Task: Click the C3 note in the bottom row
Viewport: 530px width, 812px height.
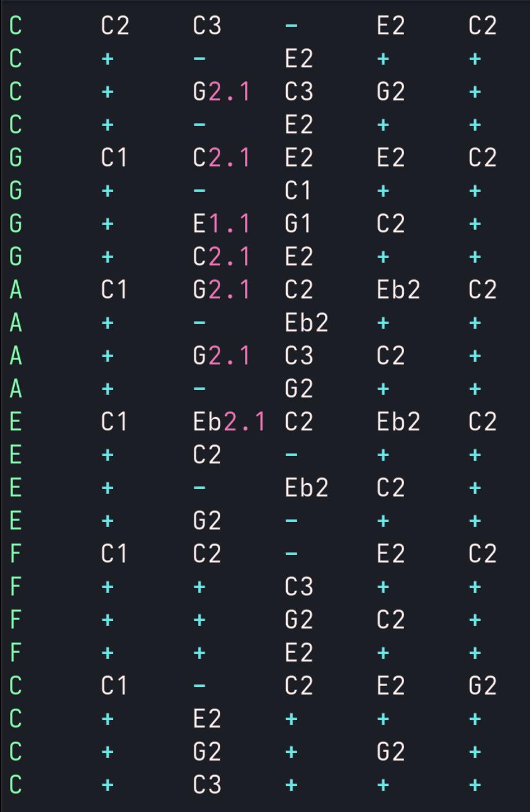Action: click(x=207, y=785)
